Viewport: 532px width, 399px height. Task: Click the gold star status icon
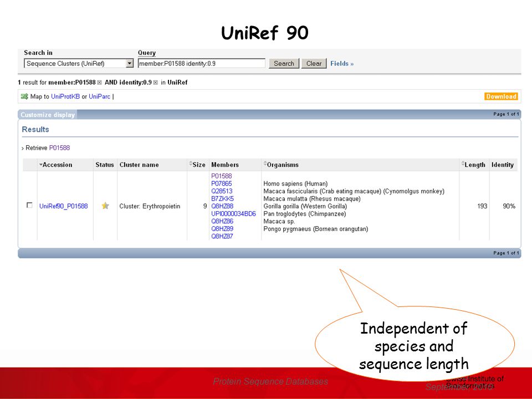(x=105, y=206)
